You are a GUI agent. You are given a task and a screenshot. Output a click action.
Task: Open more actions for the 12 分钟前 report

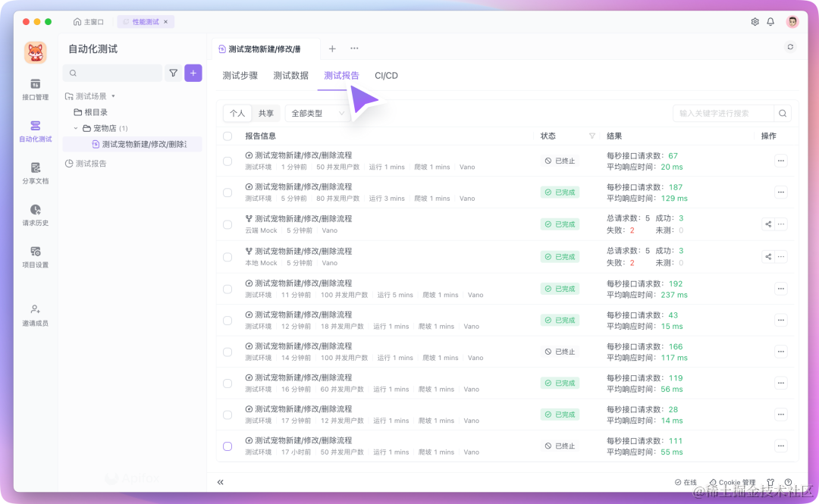pos(781,320)
